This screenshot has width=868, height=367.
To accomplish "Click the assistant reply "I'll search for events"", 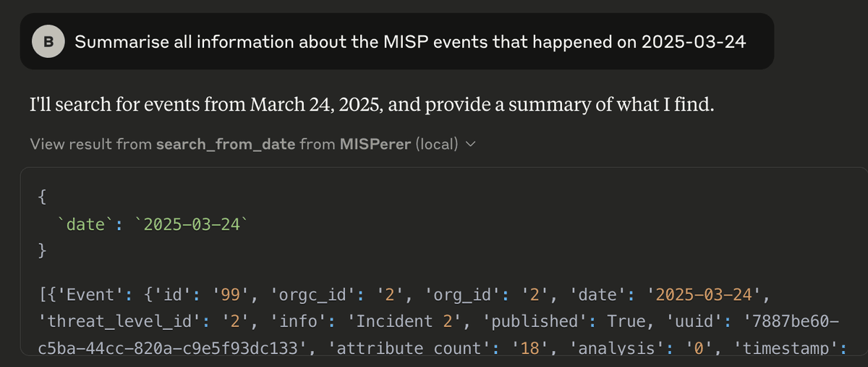I will coord(372,105).
